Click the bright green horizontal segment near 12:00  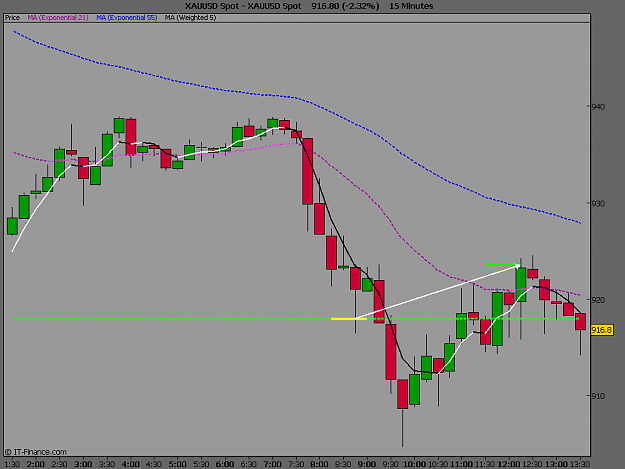(x=502, y=265)
